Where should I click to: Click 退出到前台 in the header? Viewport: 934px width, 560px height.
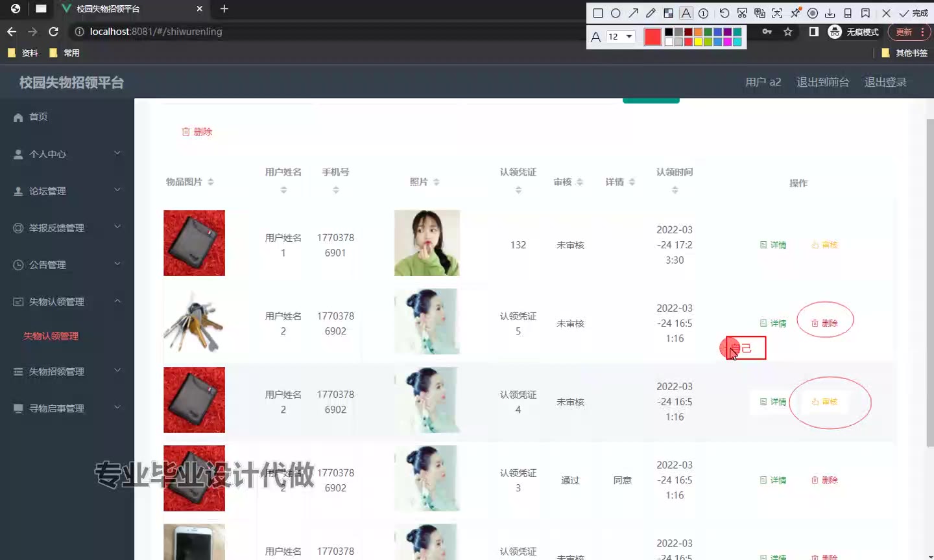point(822,82)
